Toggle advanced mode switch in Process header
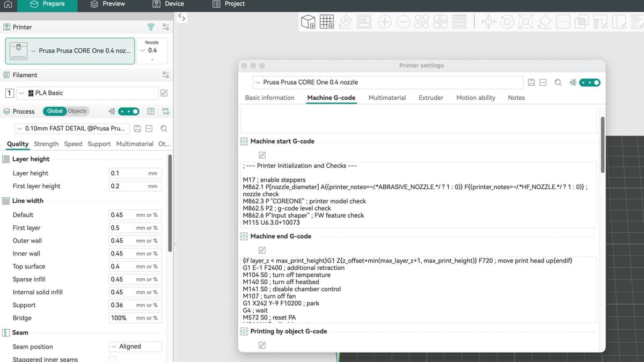This screenshot has height=362, width=644. pos(129,112)
